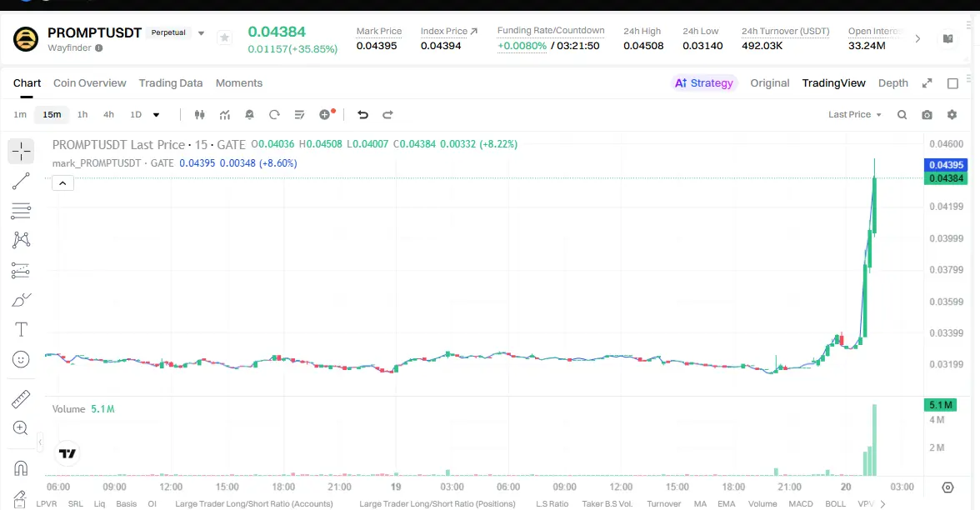Switch to the Depth chart view

pos(892,83)
